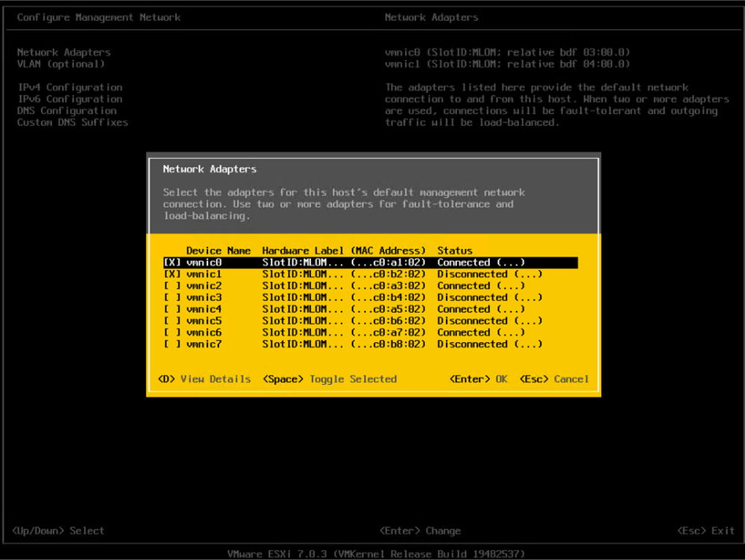
Task: Click the Network Adapters heading at top right
Action: pos(432,18)
